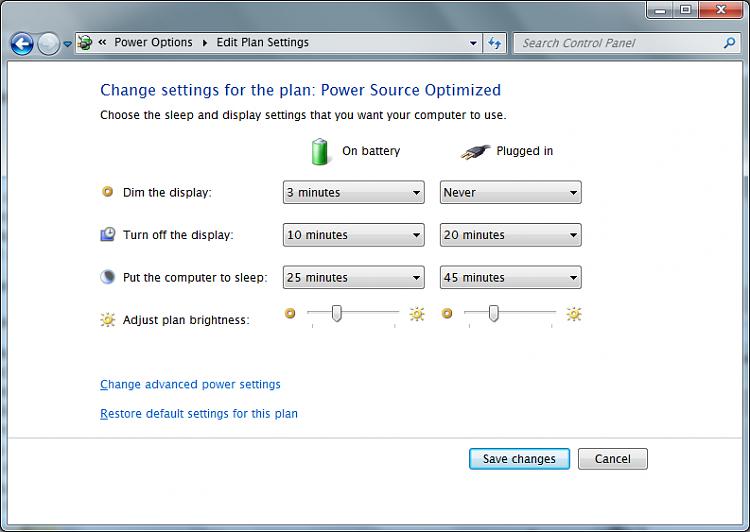Image resolution: width=750 pixels, height=532 pixels.
Task: Open Dim the display on battery dropdown
Action: (x=353, y=192)
